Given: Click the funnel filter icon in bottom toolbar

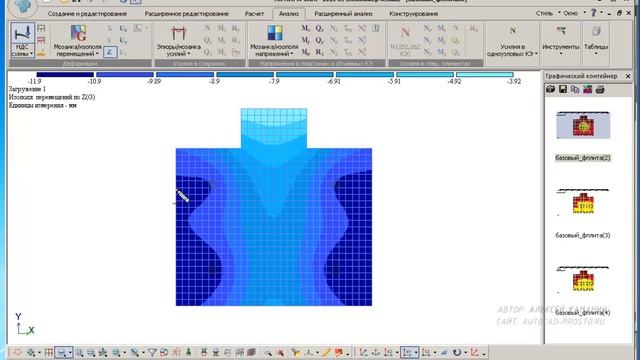Looking at the screenshot, I should 152,352.
